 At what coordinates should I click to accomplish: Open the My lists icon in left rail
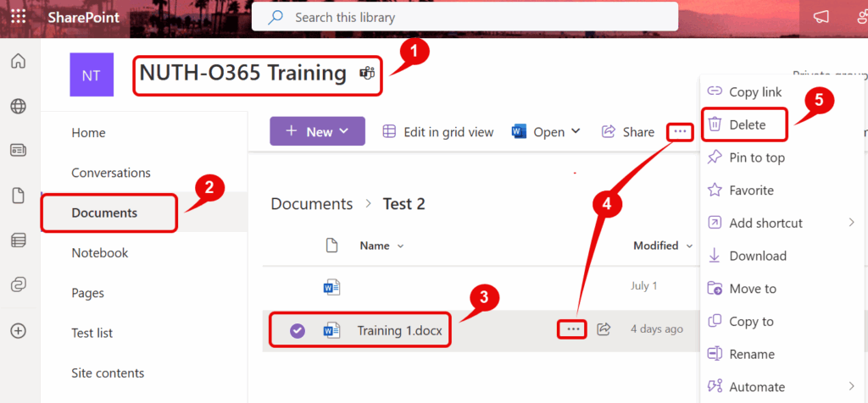pyautogui.click(x=18, y=240)
